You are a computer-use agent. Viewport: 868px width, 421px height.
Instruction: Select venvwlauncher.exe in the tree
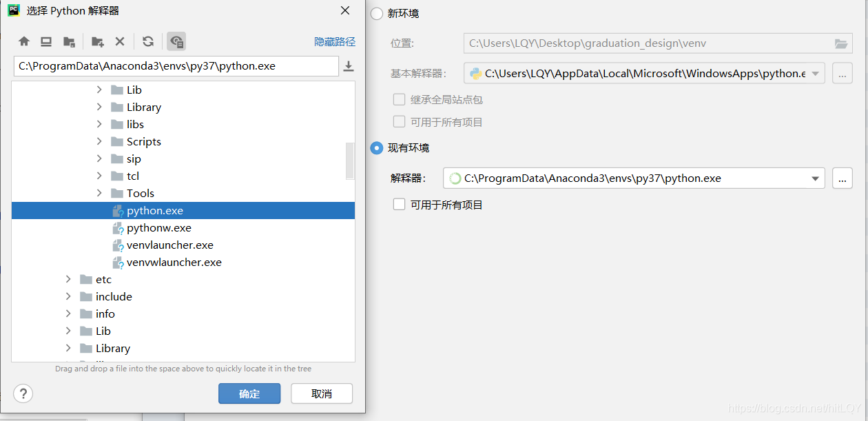183,263
